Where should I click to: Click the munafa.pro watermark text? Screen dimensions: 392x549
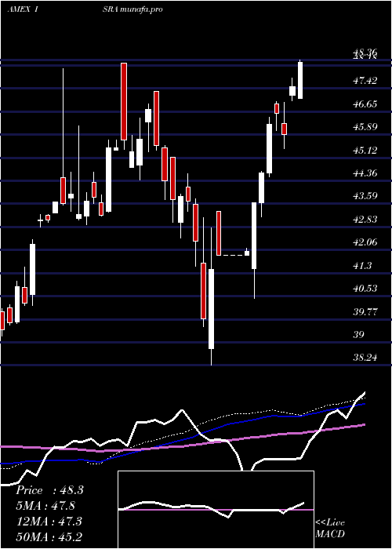pyautogui.click(x=142, y=9)
